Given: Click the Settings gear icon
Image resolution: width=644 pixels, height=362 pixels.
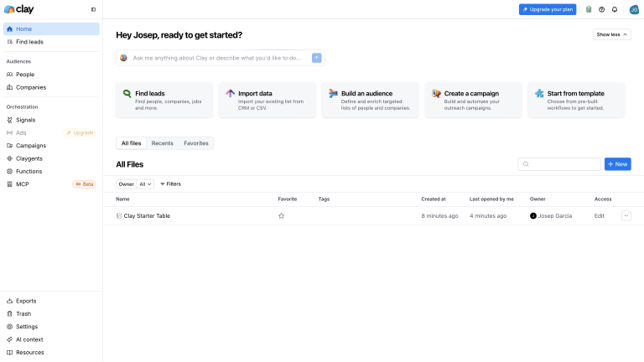Looking at the screenshot, I should [x=9, y=327].
